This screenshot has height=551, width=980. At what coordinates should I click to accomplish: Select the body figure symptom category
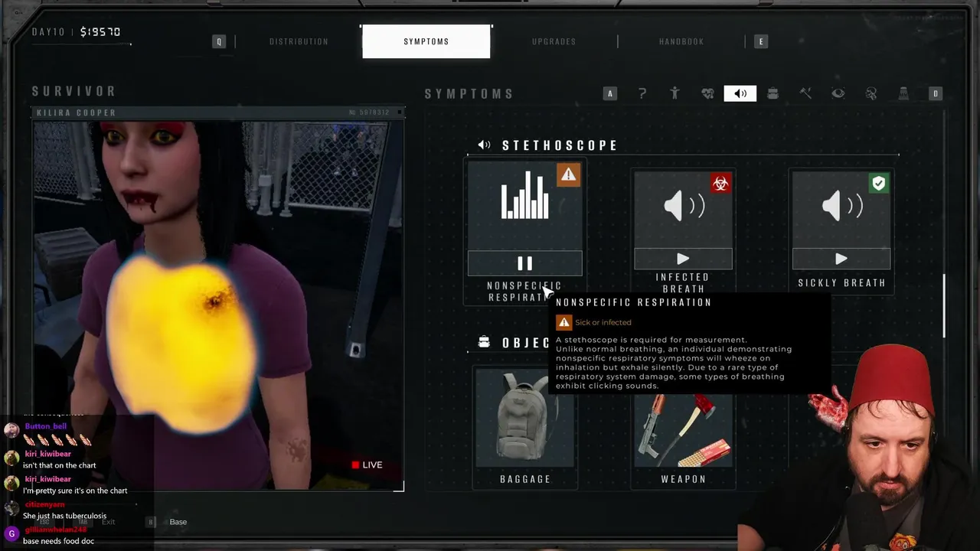coord(675,93)
